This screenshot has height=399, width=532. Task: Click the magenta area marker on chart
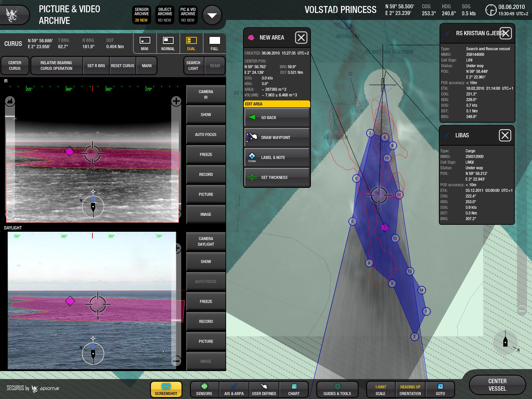point(385,227)
